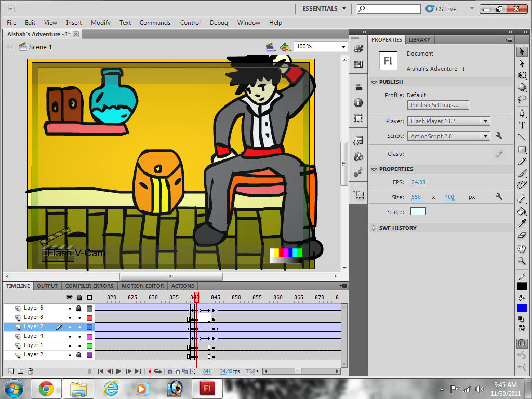Switch to the LIBRARY tab
532x399 pixels.
(419, 39)
